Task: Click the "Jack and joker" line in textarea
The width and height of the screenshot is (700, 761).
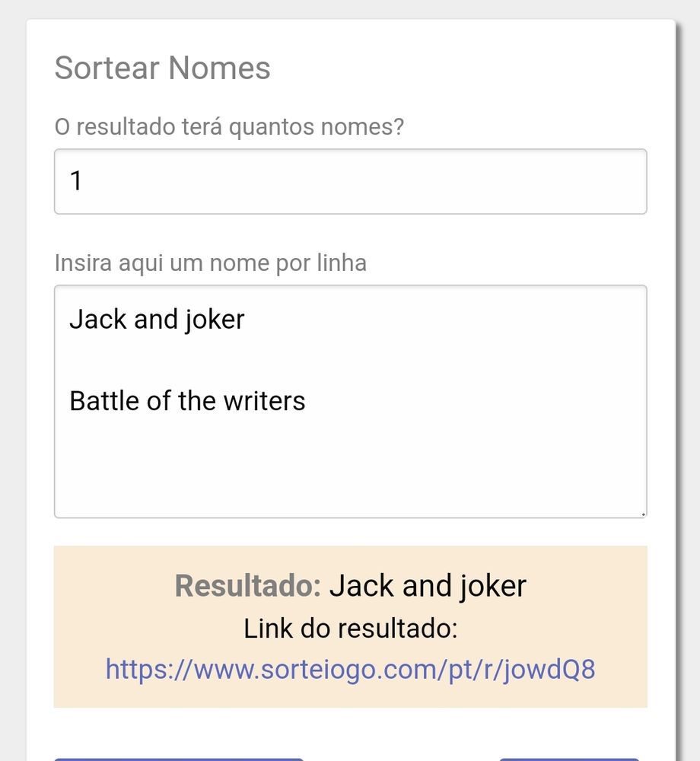Action: coord(157,320)
